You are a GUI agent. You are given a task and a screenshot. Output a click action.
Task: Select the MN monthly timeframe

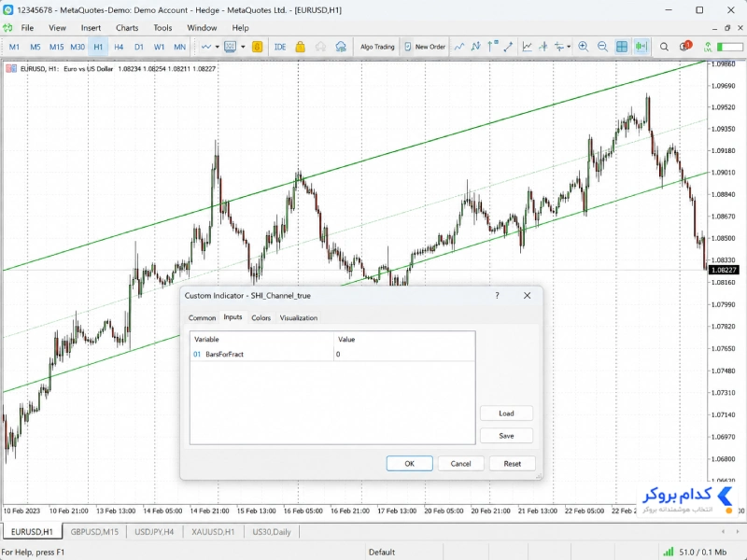coord(179,47)
